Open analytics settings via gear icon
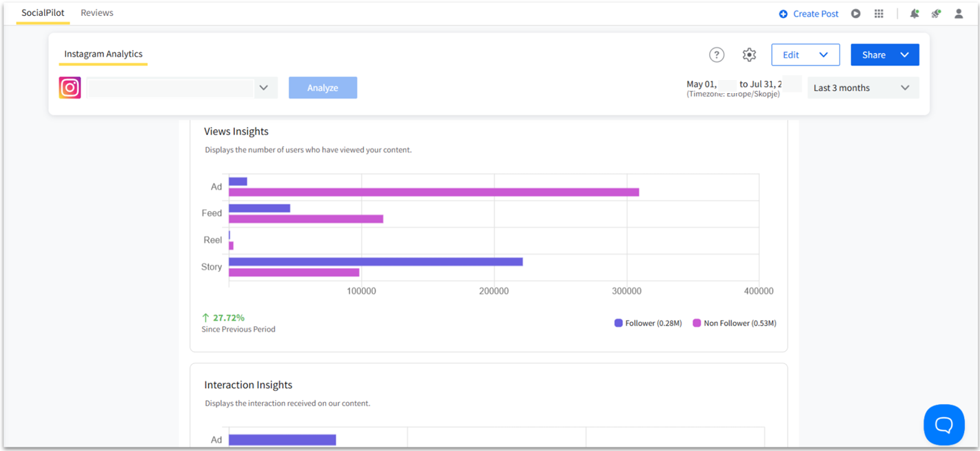980x451 pixels. pyautogui.click(x=749, y=54)
